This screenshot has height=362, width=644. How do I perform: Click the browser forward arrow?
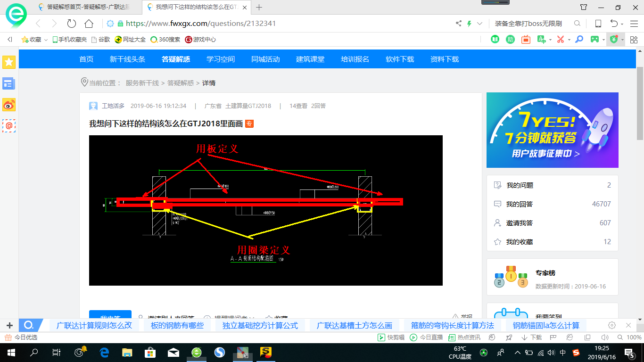point(54,23)
